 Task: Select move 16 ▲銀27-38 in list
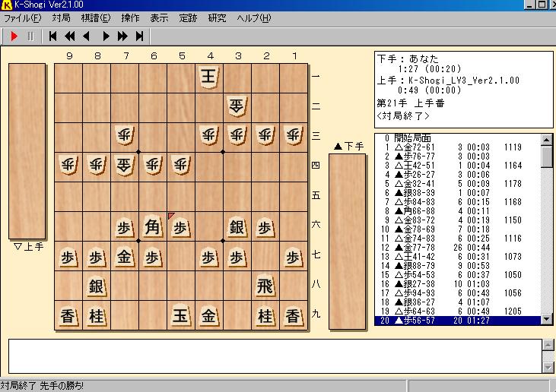click(x=458, y=284)
